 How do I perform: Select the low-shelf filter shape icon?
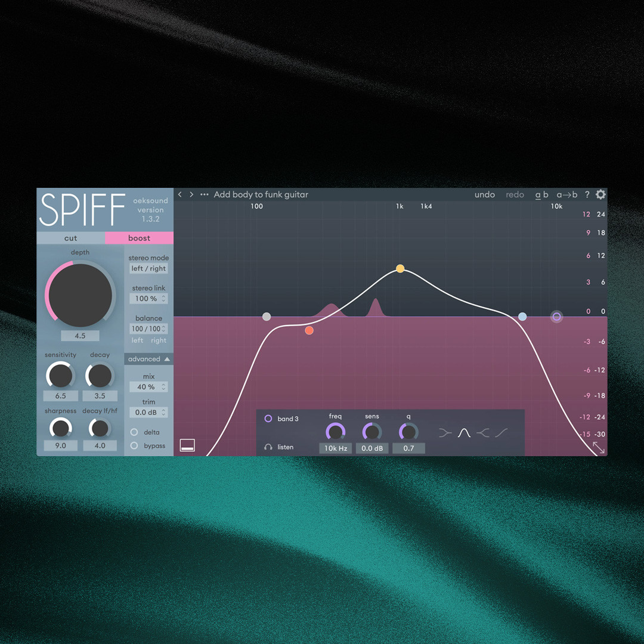(445, 432)
